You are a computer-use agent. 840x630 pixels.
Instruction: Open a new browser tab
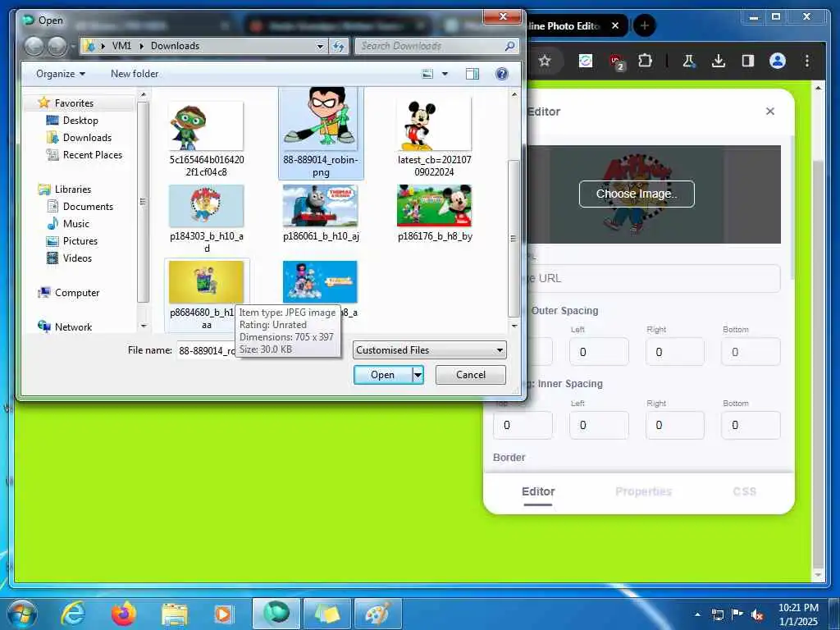click(x=645, y=25)
